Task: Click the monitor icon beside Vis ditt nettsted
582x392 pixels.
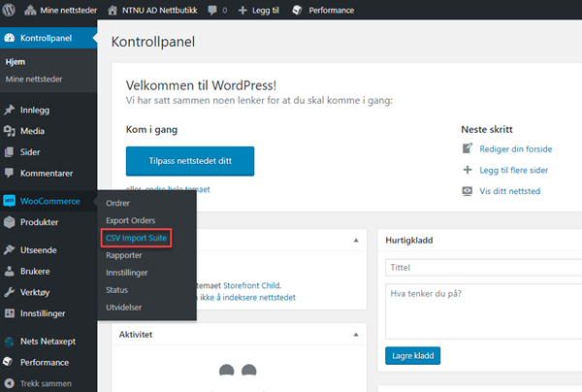Action: 468,191
